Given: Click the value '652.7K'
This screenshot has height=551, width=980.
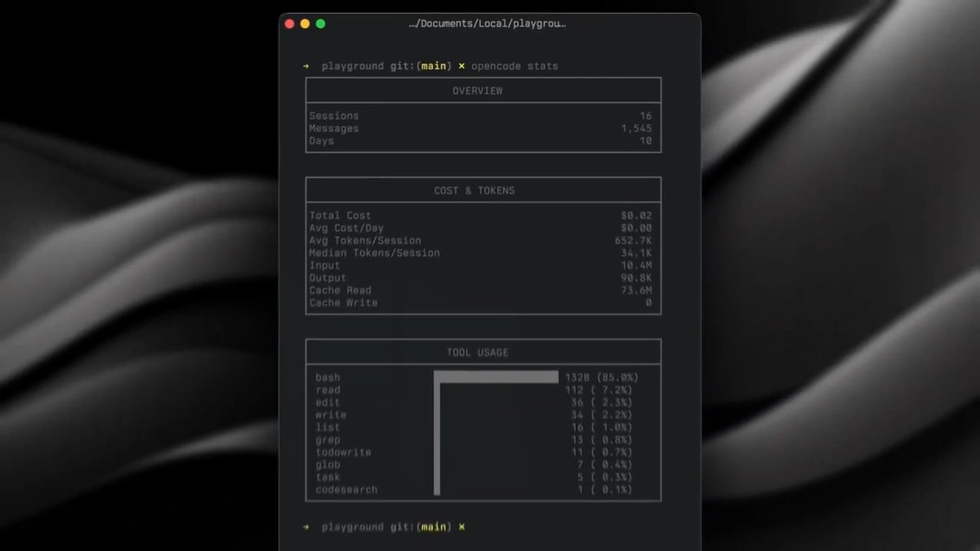Looking at the screenshot, I should [633, 241].
